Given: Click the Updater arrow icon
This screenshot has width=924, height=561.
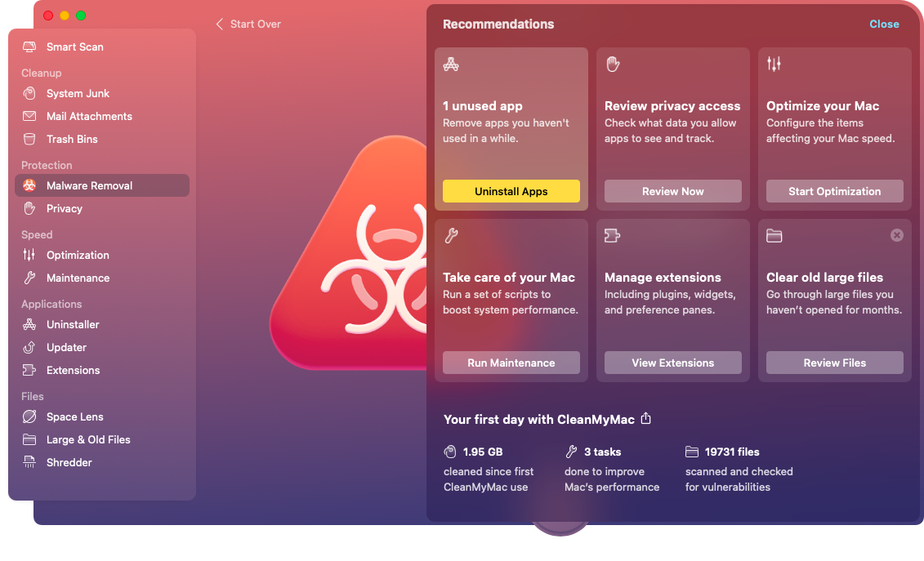Looking at the screenshot, I should 29,348.
